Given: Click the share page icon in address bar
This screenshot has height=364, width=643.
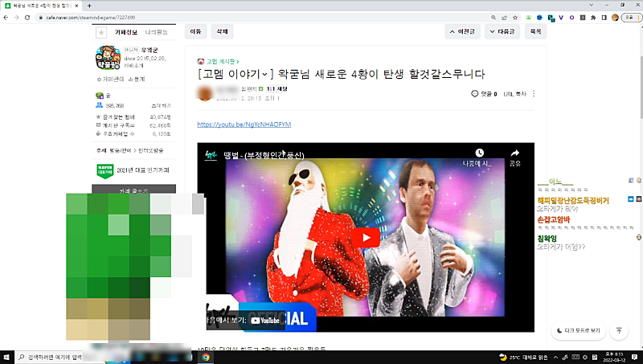Looking at the screenshot, I should click(504, 18).
